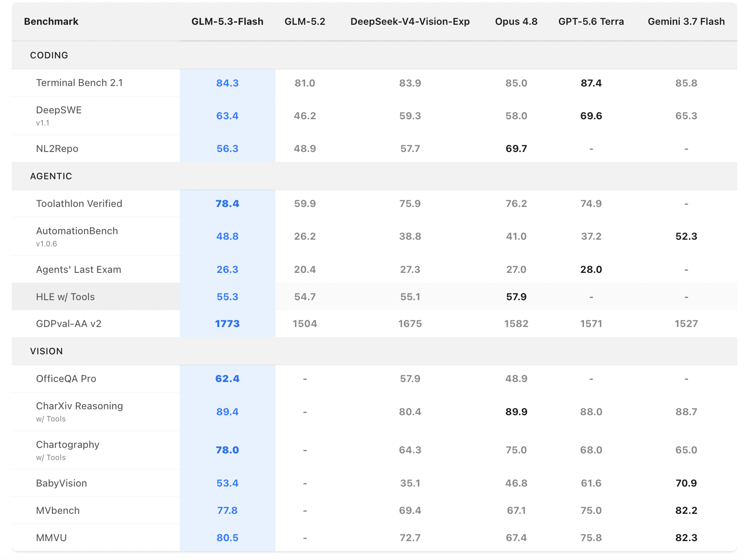This screenshot has height=560, width=744.
Task: Click GPT-5.6 Terra's DeepSWE score 69.6
Action: coord(591,116)
